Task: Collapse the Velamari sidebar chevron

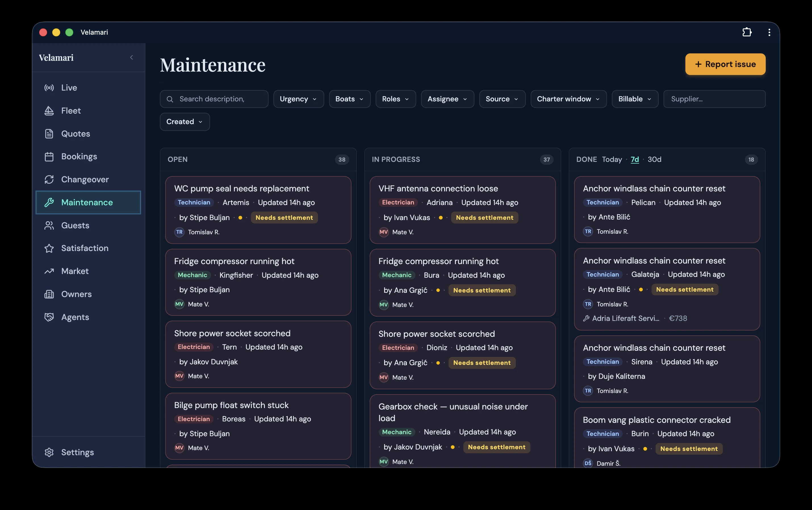Action: (x=131, y=58)
